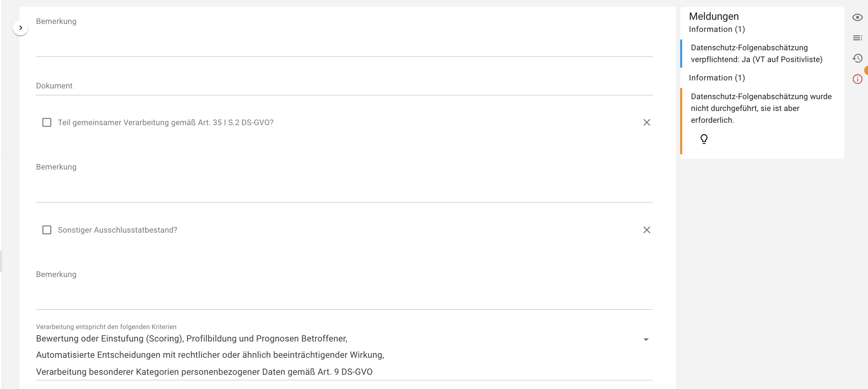Expand the left side panel chevron
Viewport: 868px width, 389px height.
coord(20,28)
